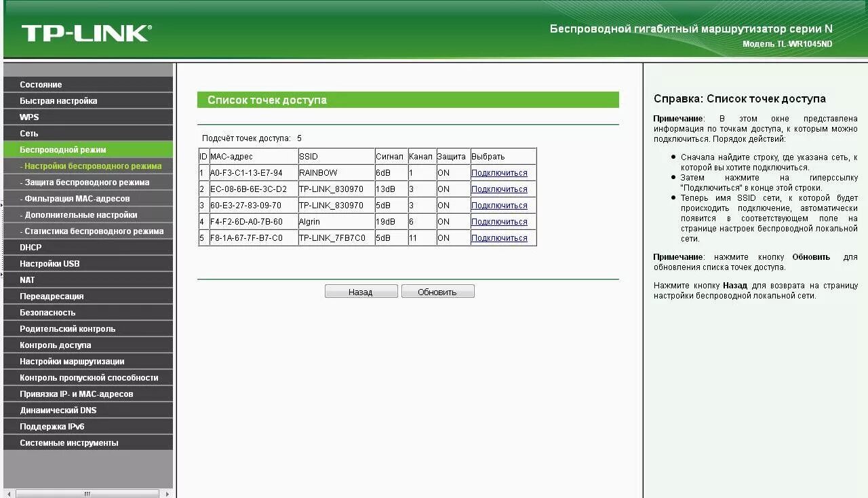Click the sidebar horizontal scrollbar thumb
The height and width of the screenshot is (498, 868).
(x=87, y=494)
